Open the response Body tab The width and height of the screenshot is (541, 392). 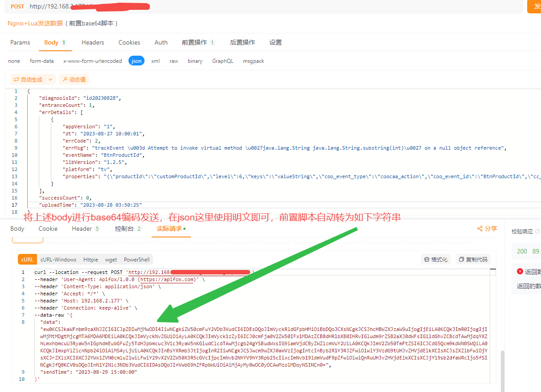17,229
